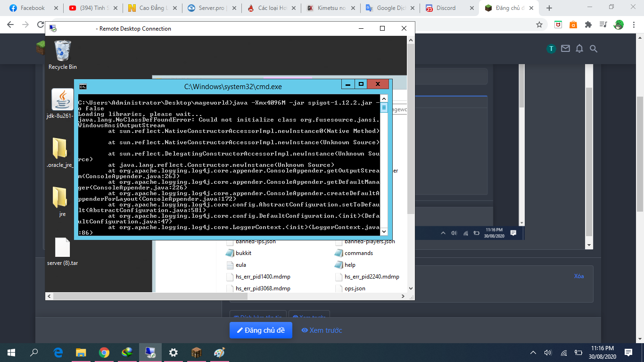This screenshot has height=362, width=644.
Task: Open a new Chrome tab
Action: coord(549,8)
